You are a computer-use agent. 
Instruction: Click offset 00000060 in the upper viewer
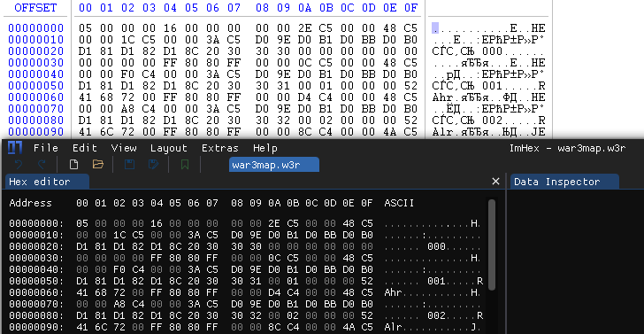coord(36,97)
